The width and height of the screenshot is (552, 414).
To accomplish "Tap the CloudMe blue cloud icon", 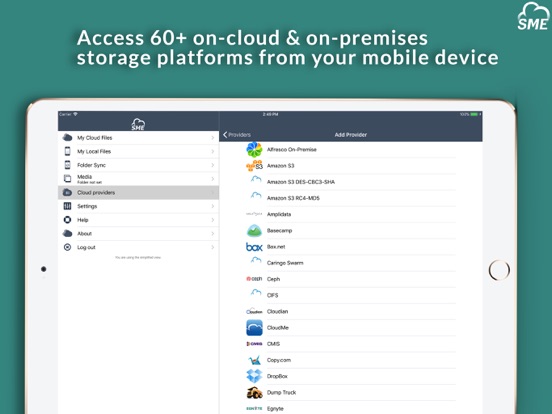I will pyautogui.click(x=254, y=328).
